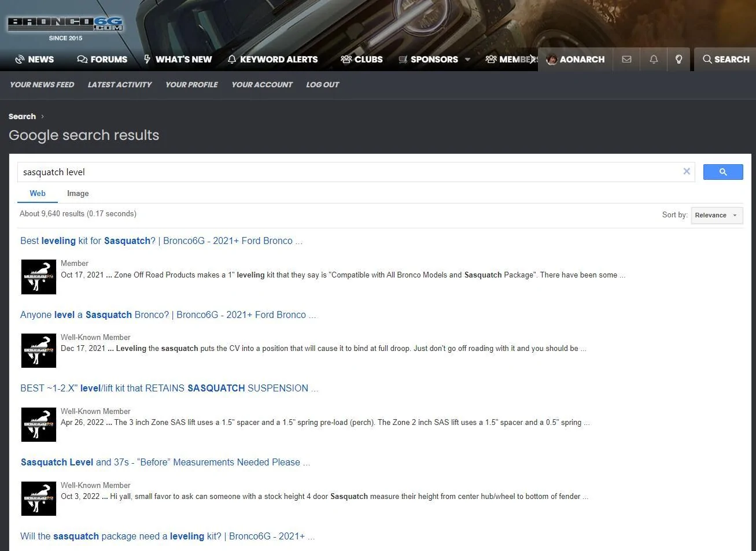Click the What's New lightning icon

pyautogui.click(x=147, y=59)
